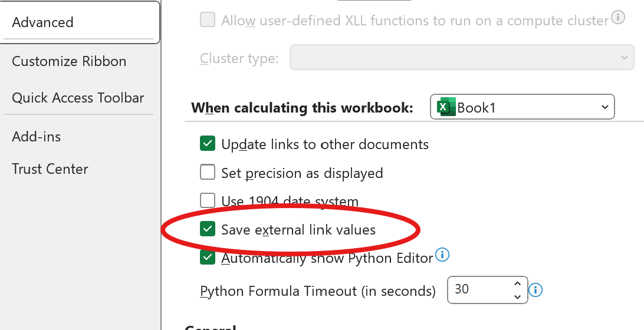Disable Save external link values
The image size is (644, 330).
208,229
